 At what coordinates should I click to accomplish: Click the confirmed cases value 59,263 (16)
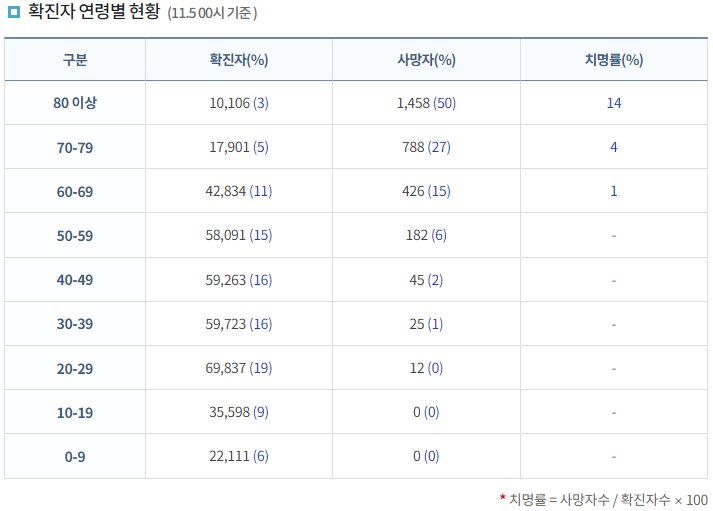pyautogui.click(x=239, y=280)
